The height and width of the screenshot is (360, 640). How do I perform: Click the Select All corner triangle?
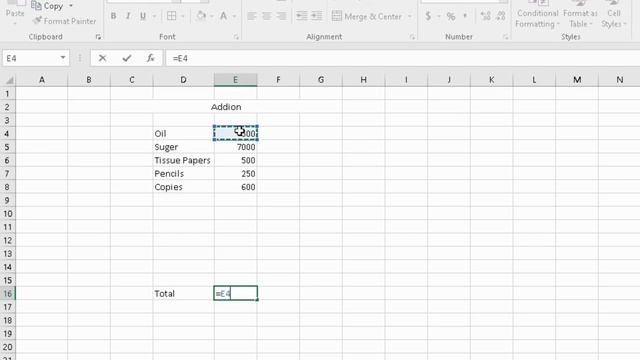8,80
